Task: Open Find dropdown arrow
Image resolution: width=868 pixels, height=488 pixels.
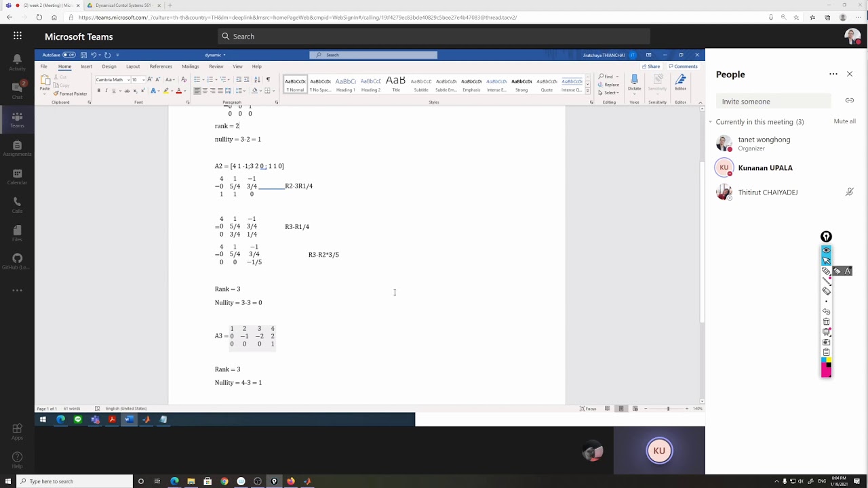Action: [x=616, y=77]
